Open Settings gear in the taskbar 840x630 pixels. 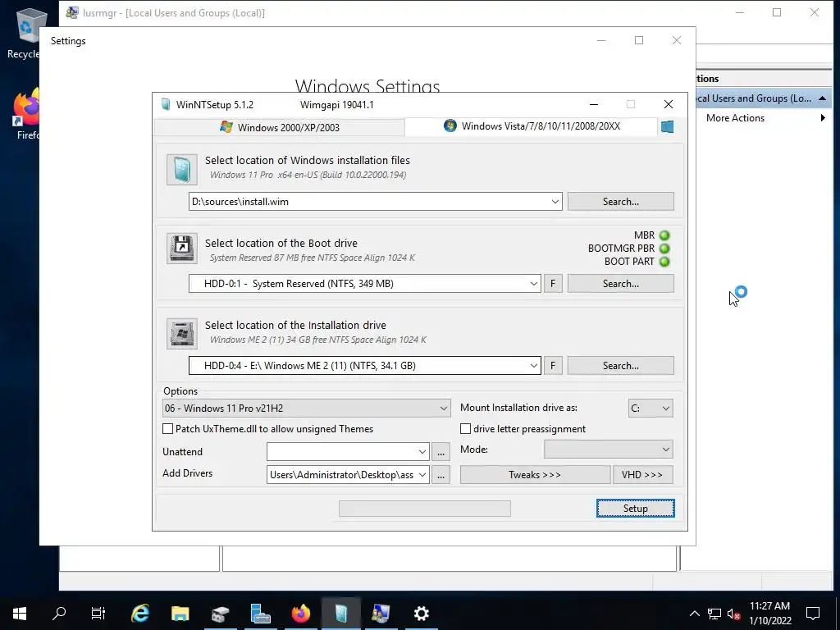point(422,614)
